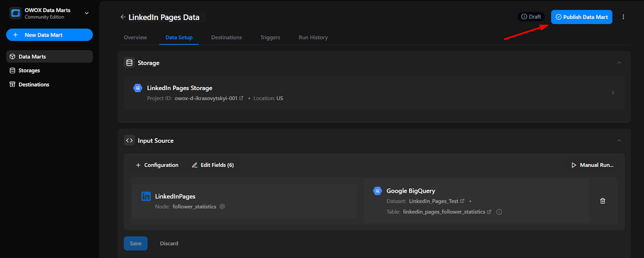Collapse the Storage section

point(619,63)
